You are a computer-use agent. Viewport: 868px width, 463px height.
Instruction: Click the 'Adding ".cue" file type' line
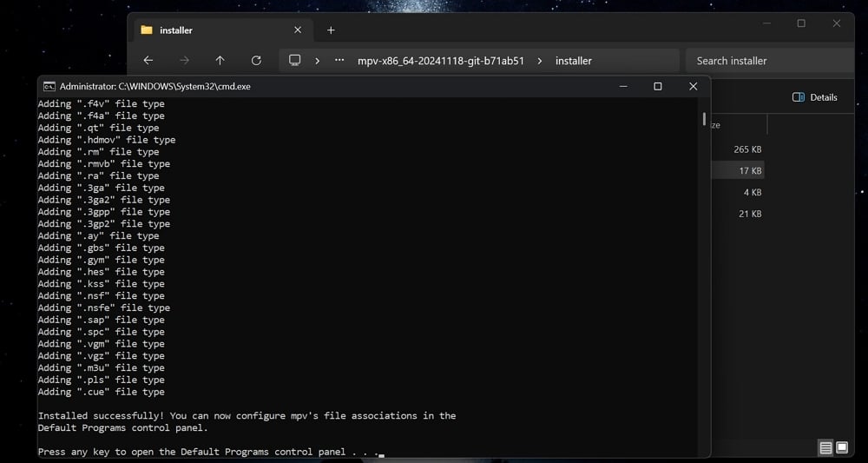pyautogui.click(x=102, y=392)
